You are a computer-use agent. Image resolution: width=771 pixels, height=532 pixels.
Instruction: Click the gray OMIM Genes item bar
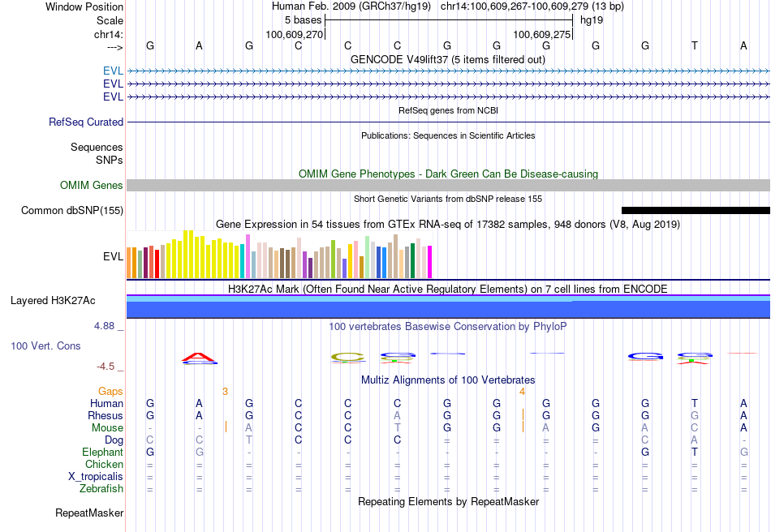[448, 185]
